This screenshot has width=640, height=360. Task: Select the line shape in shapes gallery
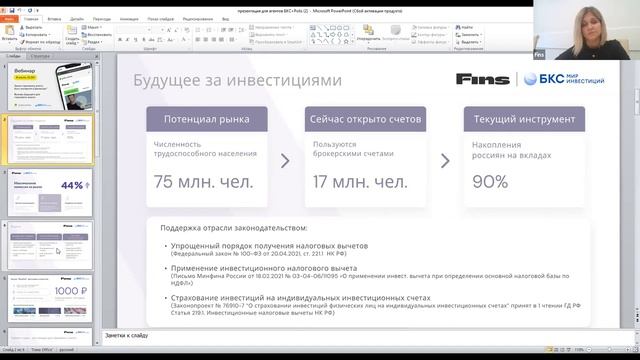click(320, 28)
